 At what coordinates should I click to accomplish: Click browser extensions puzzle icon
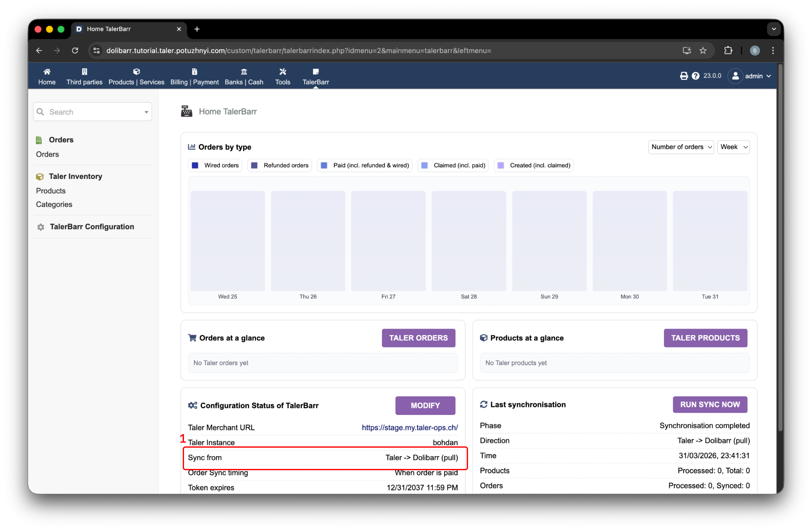pos(728,51)
